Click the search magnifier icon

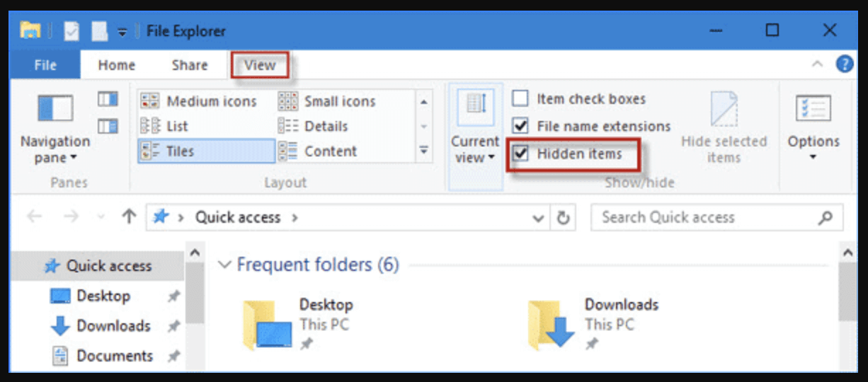tap(826, 218)
